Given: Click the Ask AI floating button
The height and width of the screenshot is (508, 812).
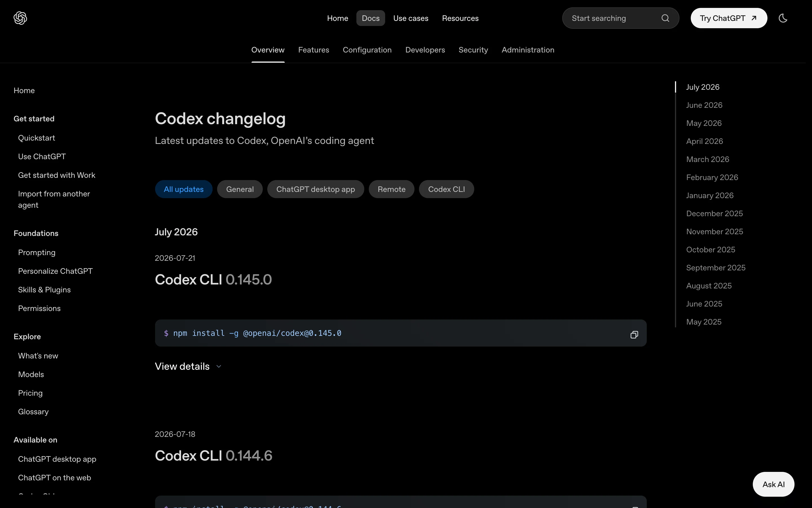Looking at the screenshot, I should tap(773, 485).
